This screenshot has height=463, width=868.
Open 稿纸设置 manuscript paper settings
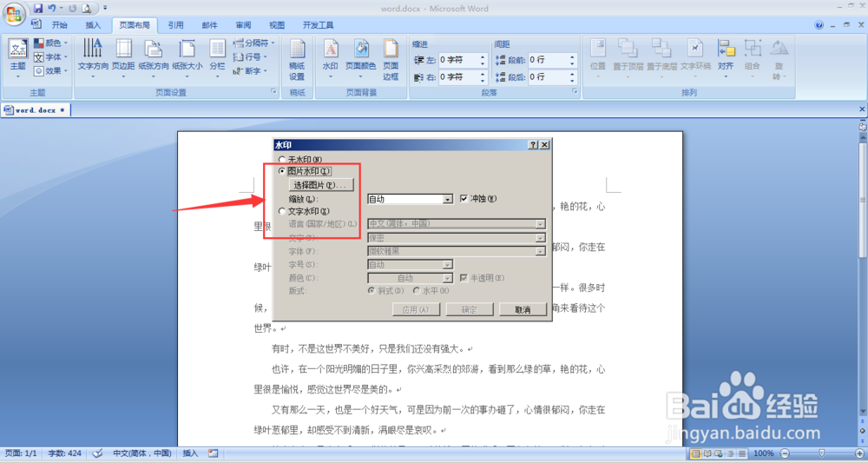[x=297, y=60]
